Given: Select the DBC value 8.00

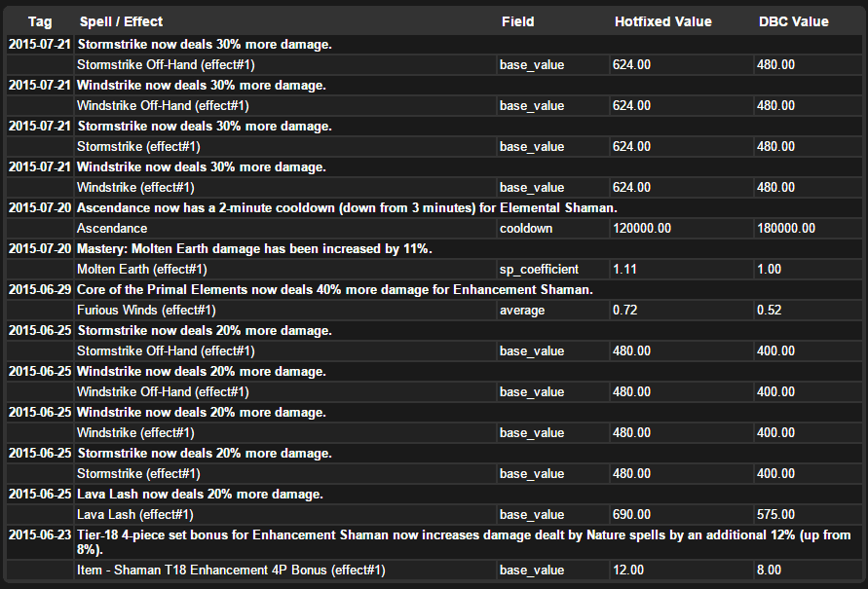Looking at the screenshot, I should click(x=769, y=571).
